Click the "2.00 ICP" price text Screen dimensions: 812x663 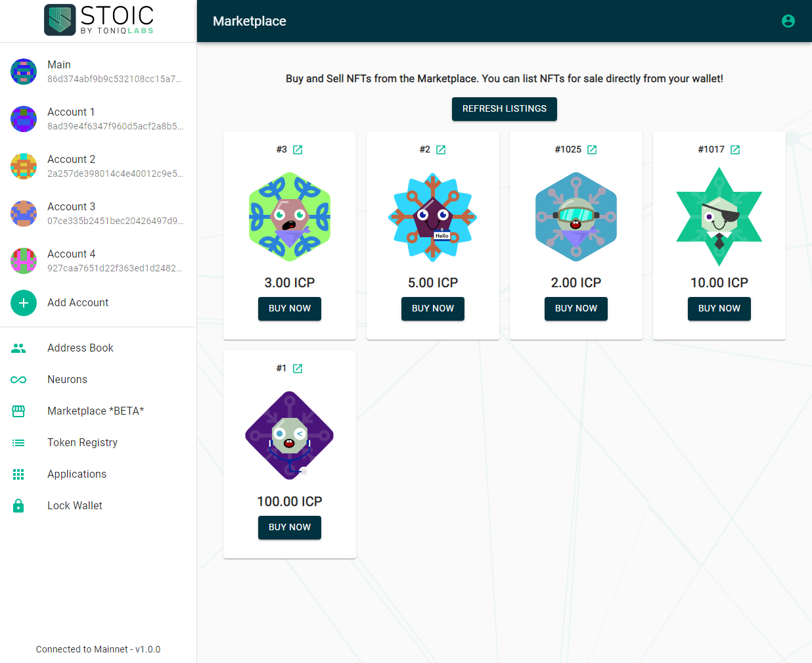[576, 283]
